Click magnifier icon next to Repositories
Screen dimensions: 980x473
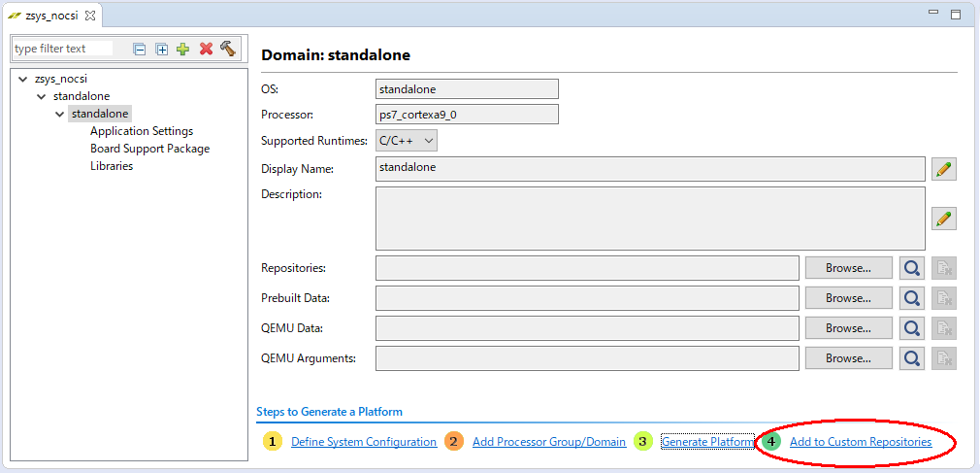click(911, 268)
